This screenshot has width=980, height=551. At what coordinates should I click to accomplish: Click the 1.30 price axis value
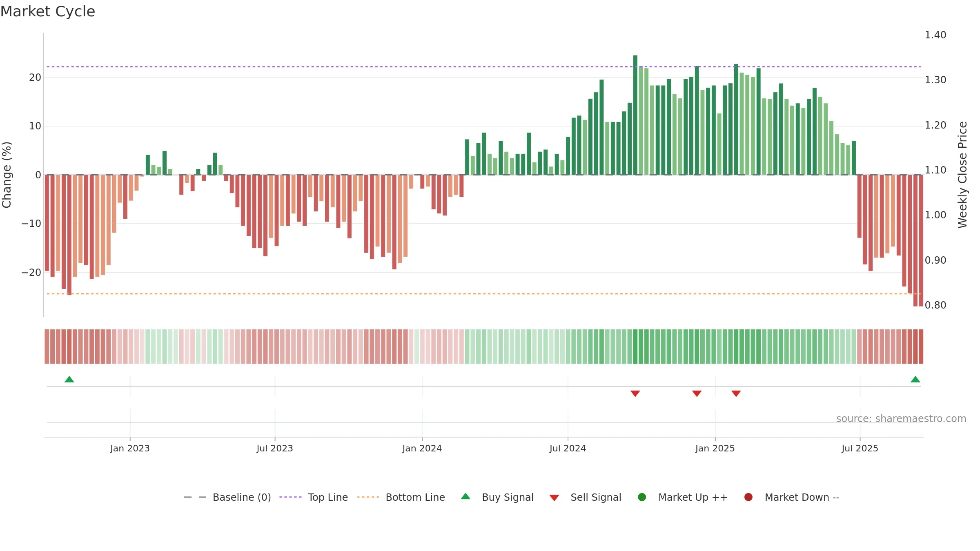(x=935, y=80)
